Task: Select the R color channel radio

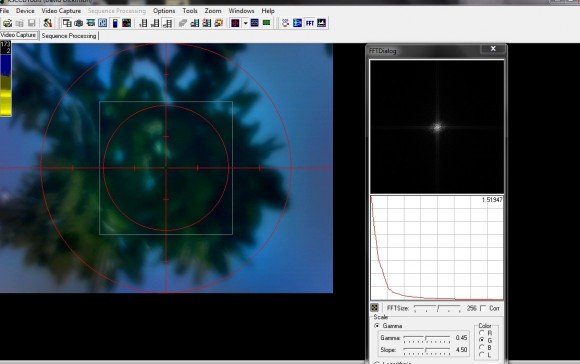Action: [482, 333]
